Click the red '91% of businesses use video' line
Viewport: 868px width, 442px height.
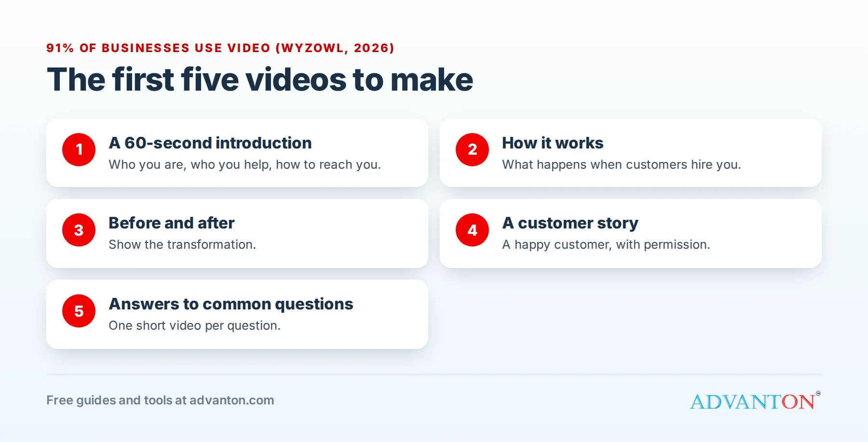(220, 48)
